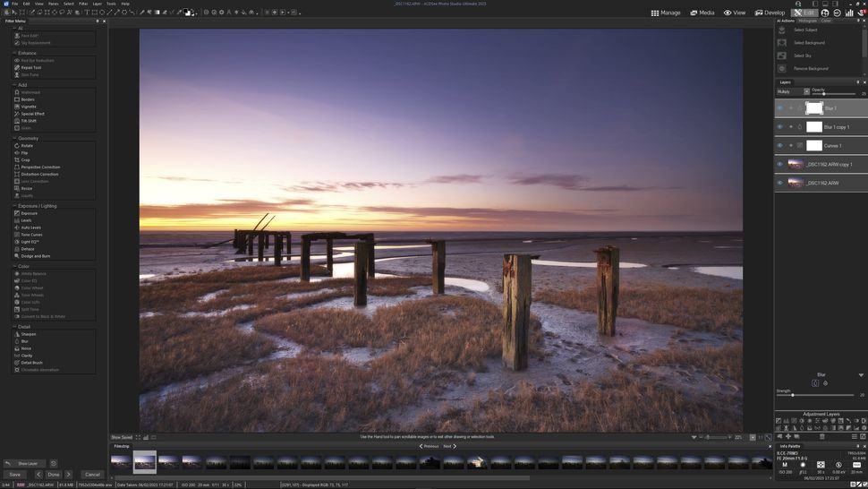The image size is (868, 489).
Task: Click the Blur 1 layer mask thumbnail
Action: 813,108
